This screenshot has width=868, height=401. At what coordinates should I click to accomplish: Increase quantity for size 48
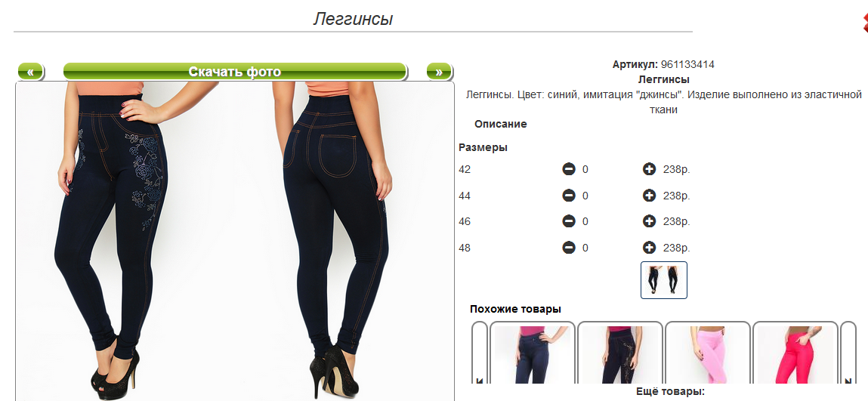click(x=650, y=247)
